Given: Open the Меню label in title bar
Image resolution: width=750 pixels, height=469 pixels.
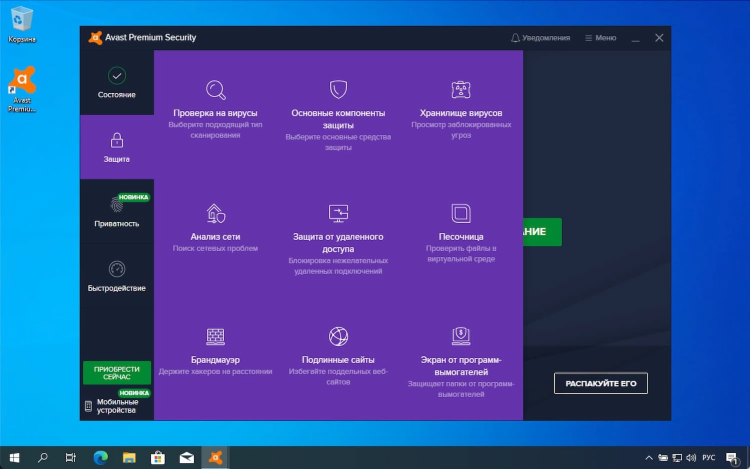Looking at the screenshot, I should point(606,38).
